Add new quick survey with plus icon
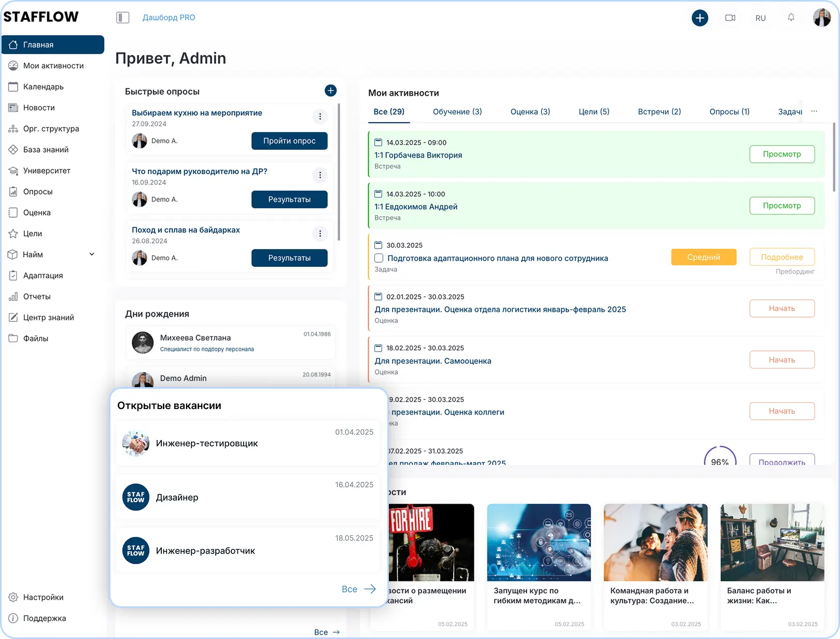The height and width of the screenshot is (639, 840). [x=330, y=91]
